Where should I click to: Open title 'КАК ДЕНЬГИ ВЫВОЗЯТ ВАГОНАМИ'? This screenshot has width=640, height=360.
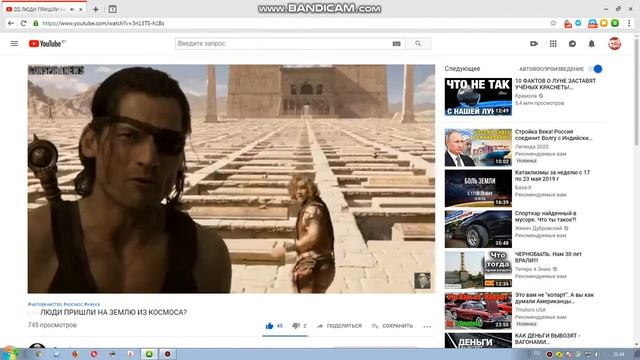pyautogui.click(x=547, y=339)
